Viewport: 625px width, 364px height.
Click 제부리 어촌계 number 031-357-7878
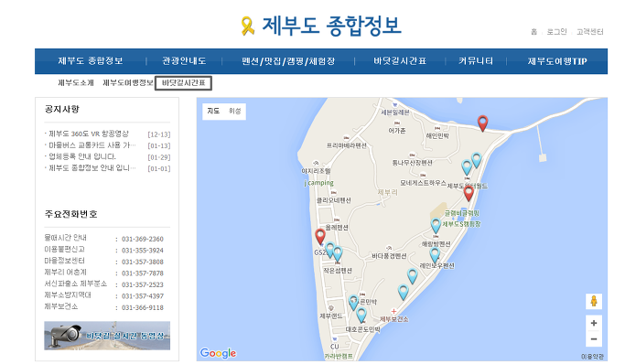point(143,273)
